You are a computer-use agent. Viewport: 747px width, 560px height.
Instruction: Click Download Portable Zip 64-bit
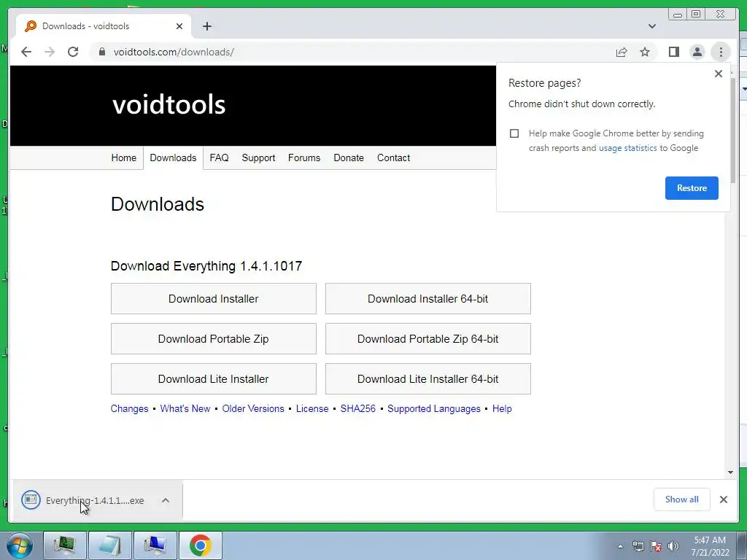[x=427, y=338]
